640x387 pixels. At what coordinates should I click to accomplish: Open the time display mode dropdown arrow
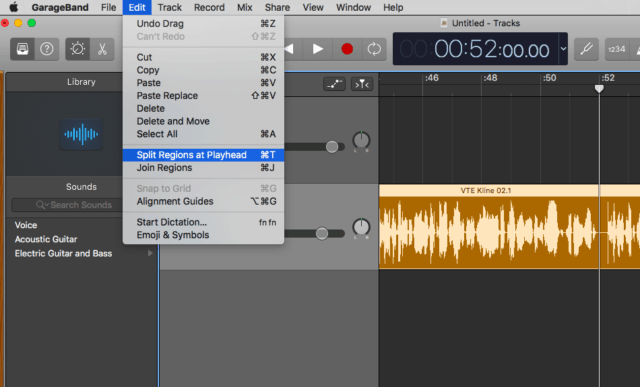tap(563, 49)
